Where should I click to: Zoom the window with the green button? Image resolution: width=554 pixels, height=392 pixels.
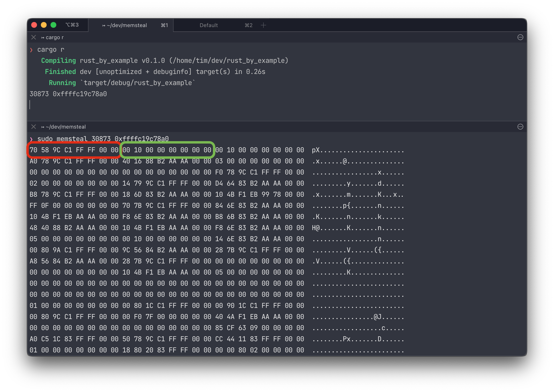coord(53,25)
